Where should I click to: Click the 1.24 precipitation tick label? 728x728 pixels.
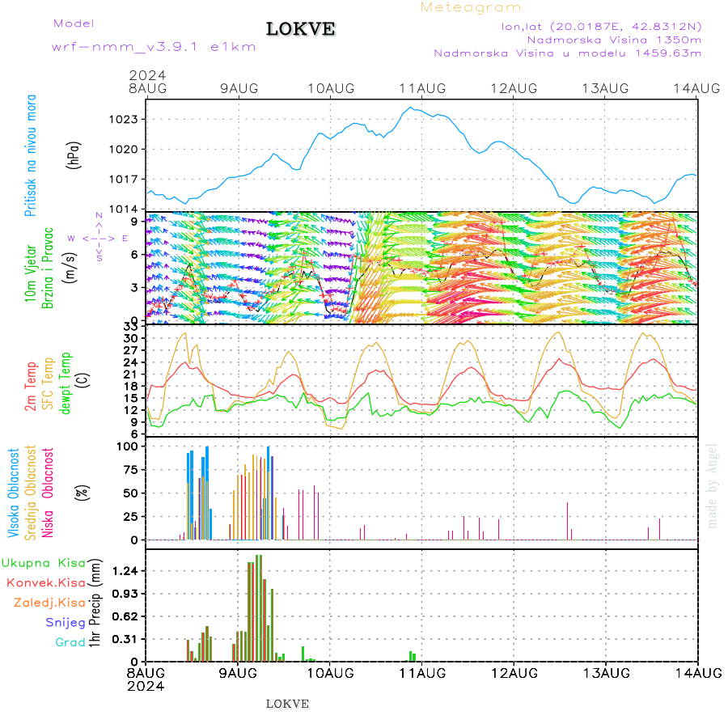[125, 571]
